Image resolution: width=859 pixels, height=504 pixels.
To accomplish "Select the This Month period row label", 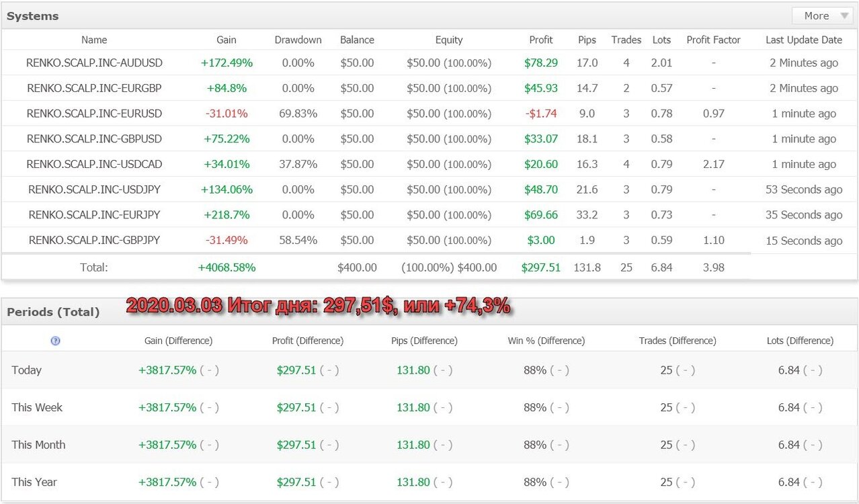I will pos(38,445).
